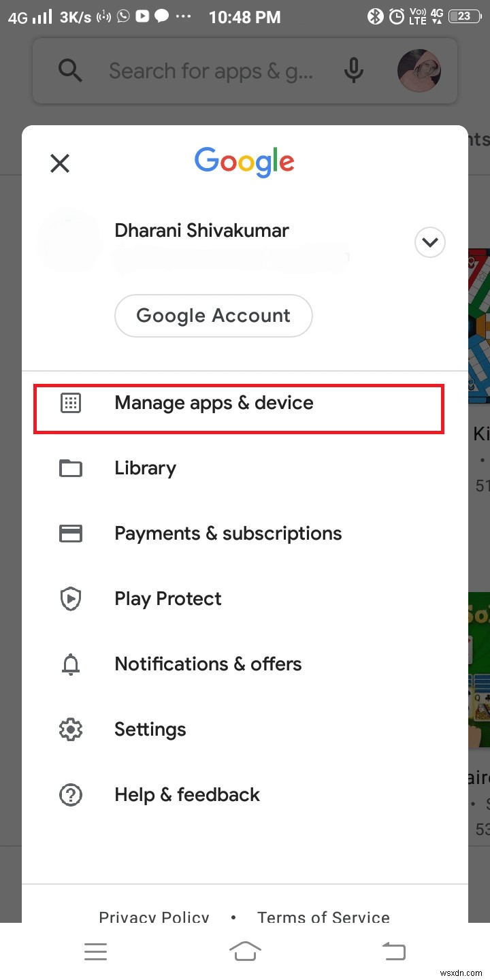The image size is (490, 980).
Task: Expand the account switcher chevron
Action: 430,242
